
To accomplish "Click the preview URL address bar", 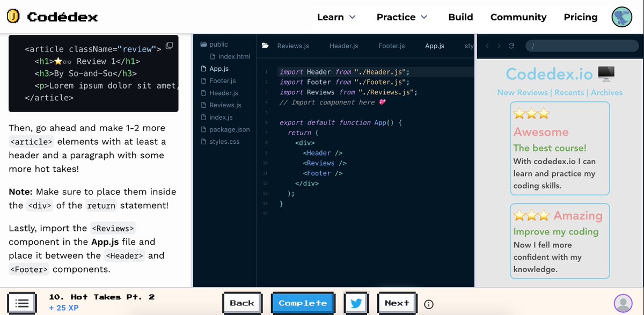I will coord(582,46).
